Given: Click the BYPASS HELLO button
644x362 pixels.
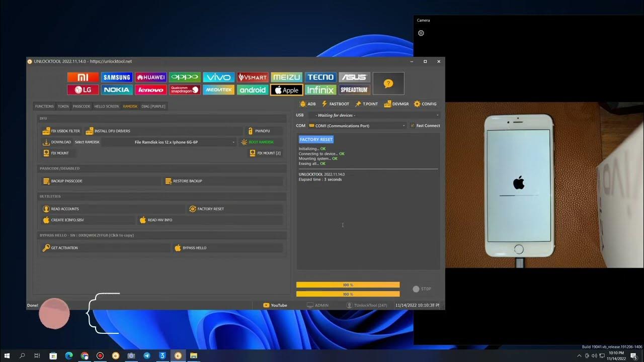Looking at the screenshot, I should (228, 248).
